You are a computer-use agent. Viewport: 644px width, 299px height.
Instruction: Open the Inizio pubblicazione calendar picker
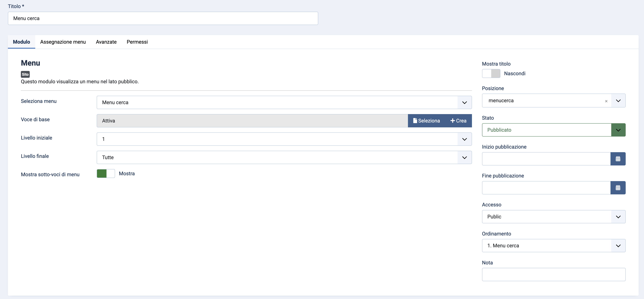[618, 159]
